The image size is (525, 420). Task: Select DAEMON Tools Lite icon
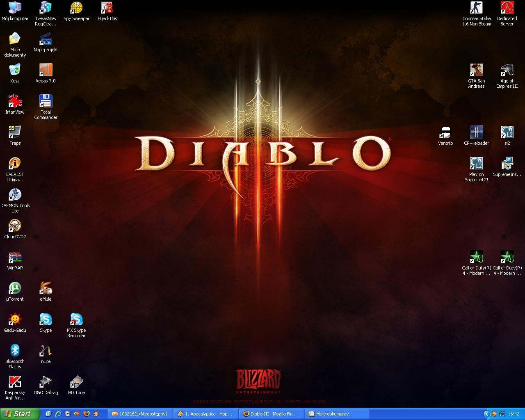[x=15, y=201]
